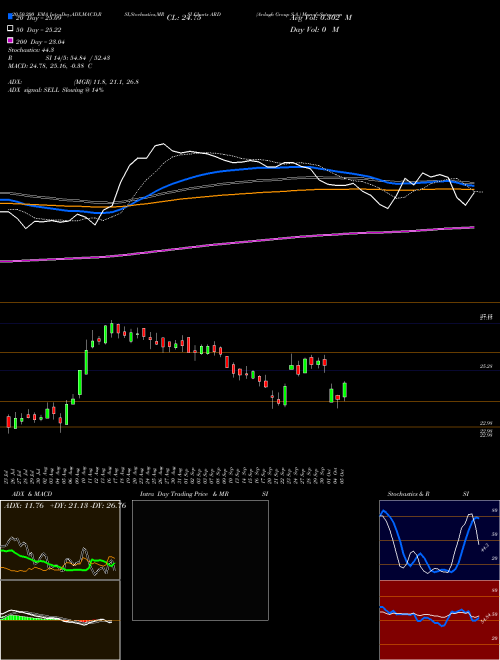The height and width of the screenshot is (660, 500).
Task: Click the 'Stochastics: 44.3' readout
Action: pyautogui.click(x=31, y=50)
